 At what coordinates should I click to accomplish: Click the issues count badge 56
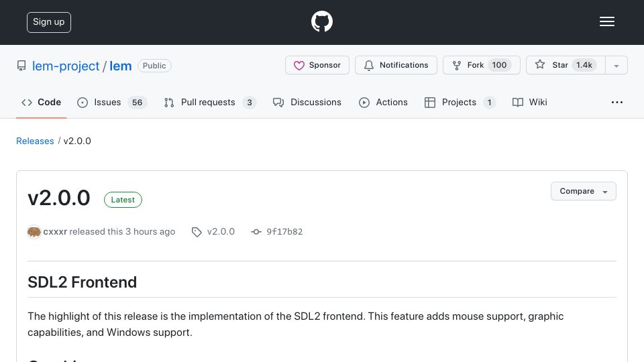(x=137, y=103)
